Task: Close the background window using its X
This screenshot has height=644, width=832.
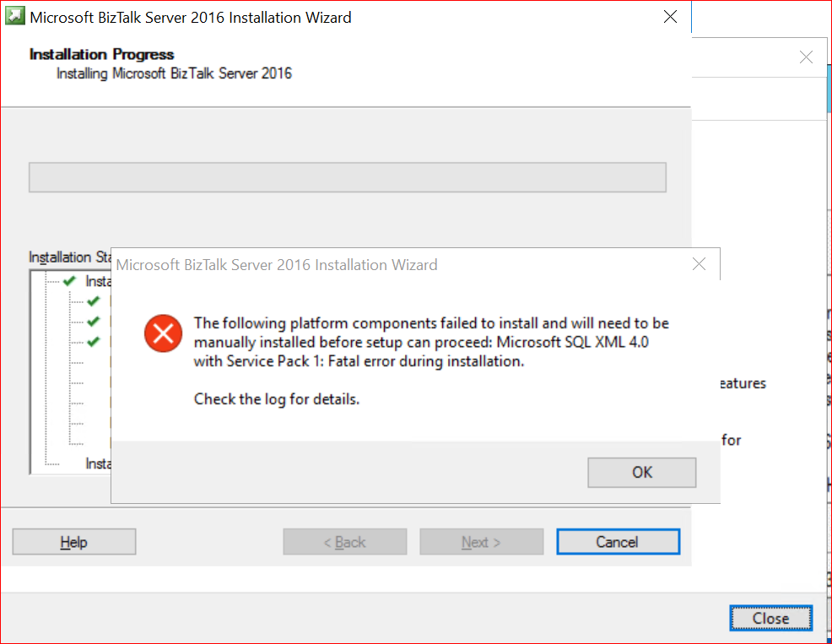Action: click(x=806, y=57)
